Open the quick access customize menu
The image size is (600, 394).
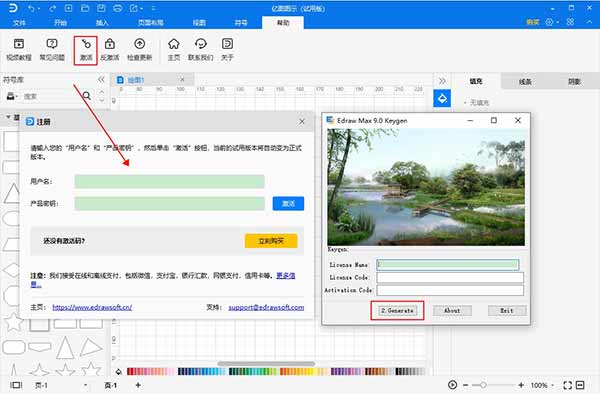[153, 8]
